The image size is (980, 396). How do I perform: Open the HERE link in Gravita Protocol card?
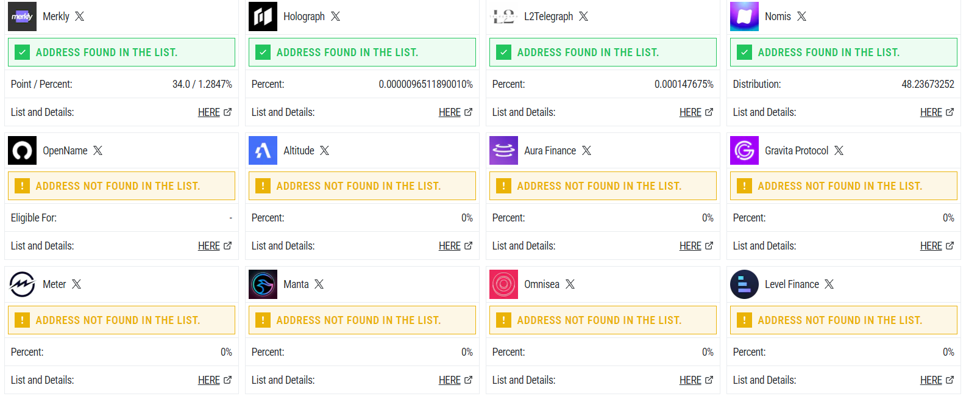pyautogui.click(x=937, y=246)
